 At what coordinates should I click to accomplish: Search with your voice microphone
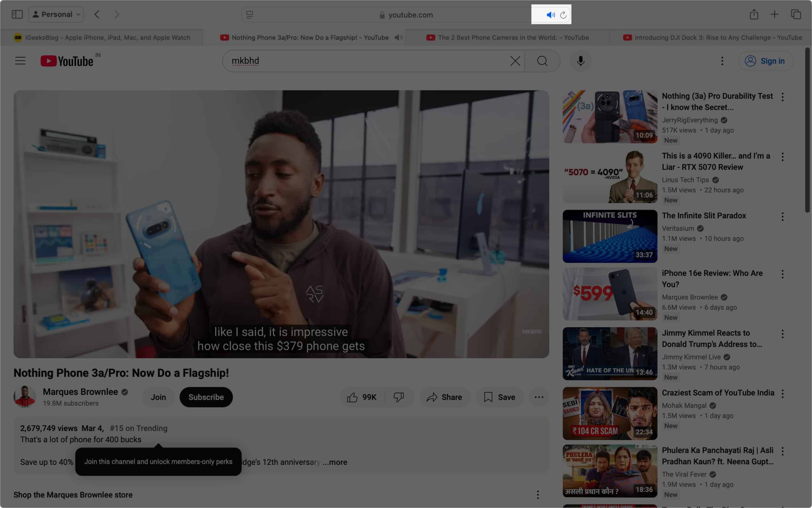(x=581, y=61)
